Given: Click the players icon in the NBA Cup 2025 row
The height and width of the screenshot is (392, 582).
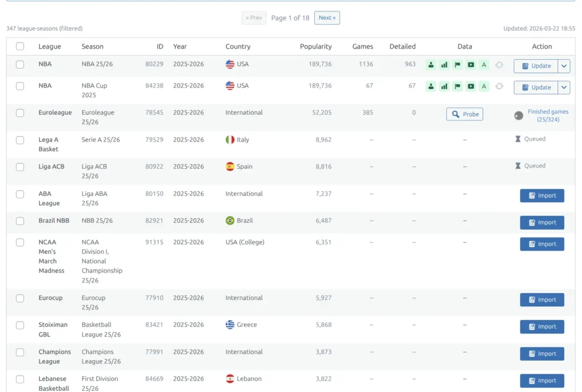Looking at the screenshot, I should pos(431,86).
